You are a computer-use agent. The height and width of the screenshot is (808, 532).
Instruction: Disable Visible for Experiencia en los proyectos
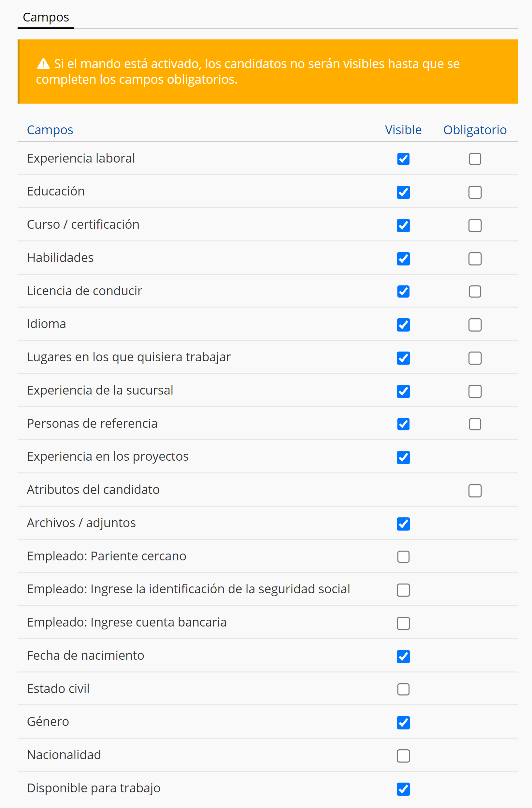point(403,457)
